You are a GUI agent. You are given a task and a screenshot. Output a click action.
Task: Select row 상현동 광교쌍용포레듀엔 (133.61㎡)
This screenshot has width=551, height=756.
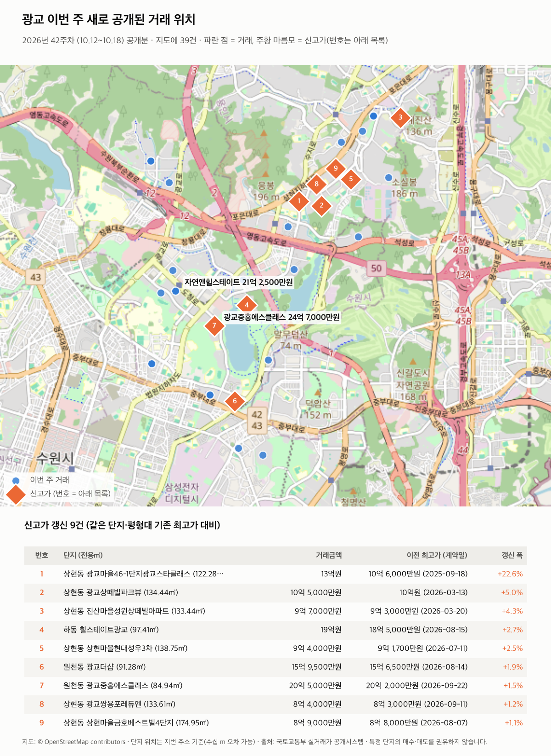[x=275, y=705]
